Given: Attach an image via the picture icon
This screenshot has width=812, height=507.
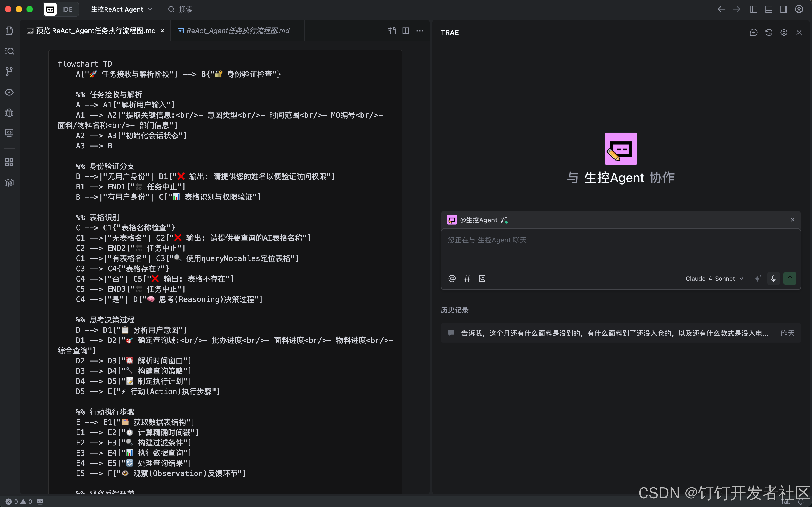Looking at the screenshot, I should click(x=482, y=279).
